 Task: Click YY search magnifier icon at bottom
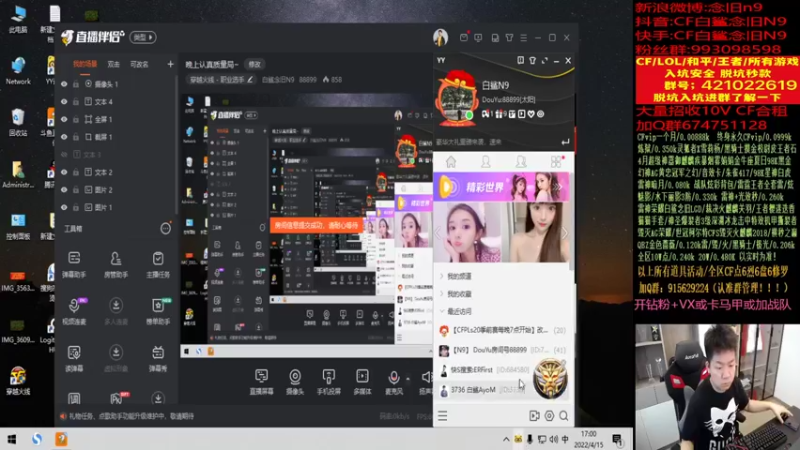[x=564, y=416]
